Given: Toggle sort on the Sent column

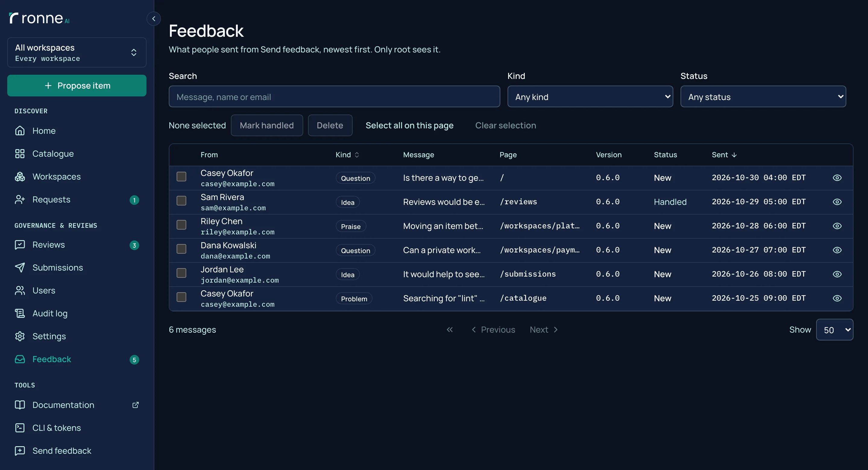Looking at the screenshot, I should tap(725, 155).
